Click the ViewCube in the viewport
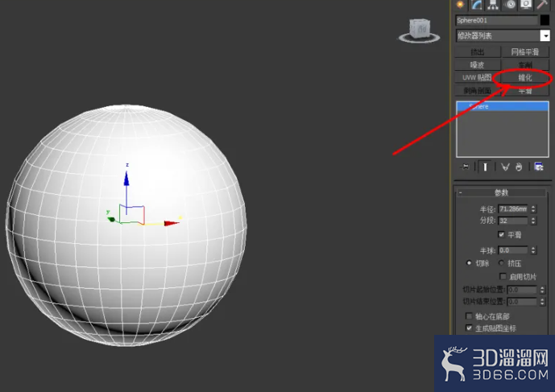The width and height of the screenshot is (555, 392). pos(420,31)
